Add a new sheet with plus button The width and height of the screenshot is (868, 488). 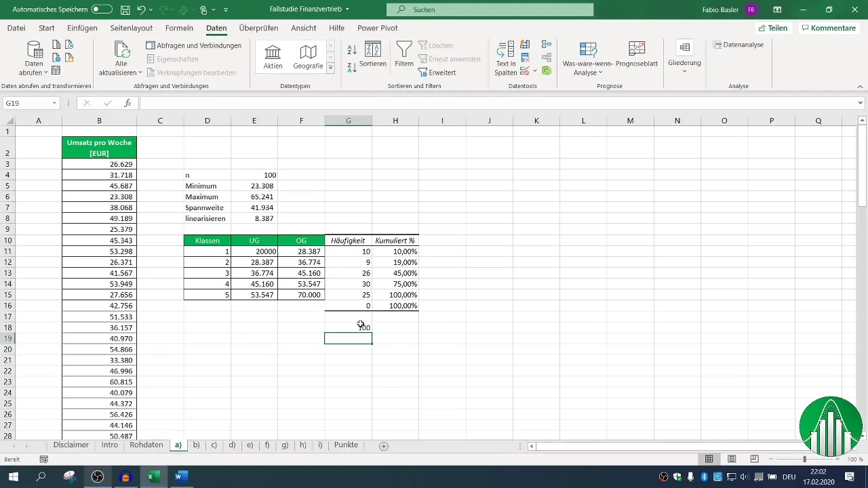pos(384,446)
